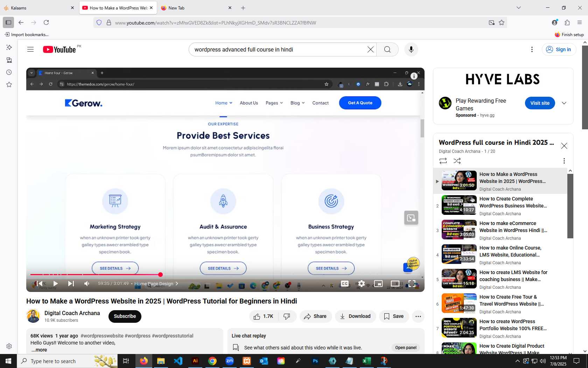Bookmark this page with the star

[502, 22]
